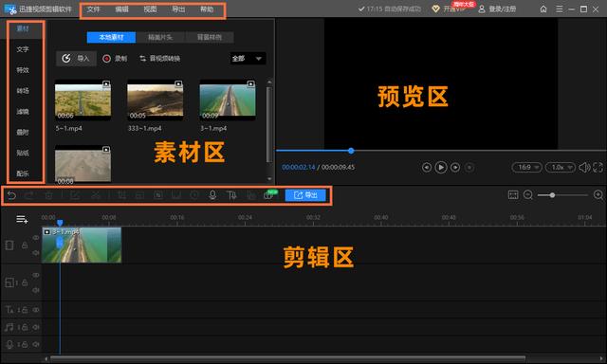The width and height of the screenshot is (607, 364).
Task: Open the 编辑 menu
Action: pyautogui.click(x=121, y=9)
